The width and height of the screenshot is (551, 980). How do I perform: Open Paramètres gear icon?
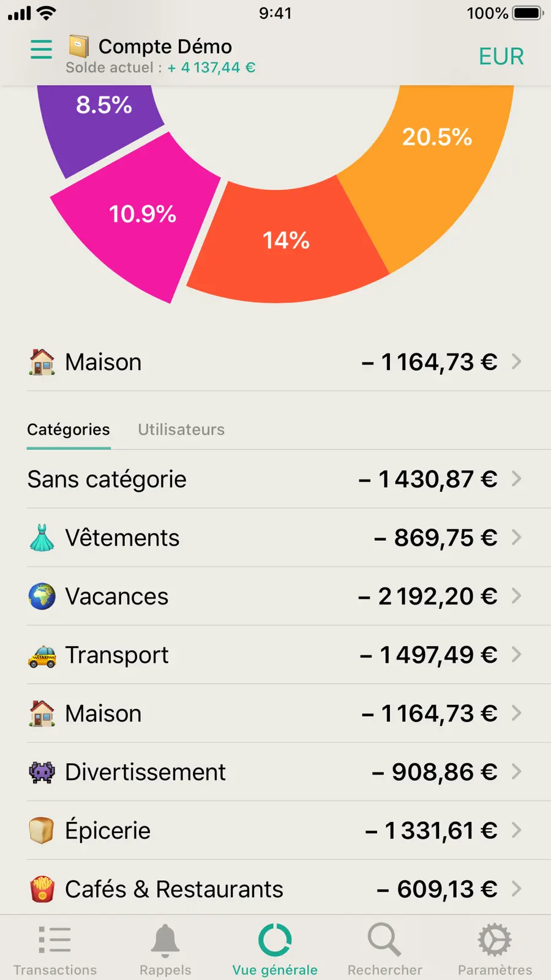[x=495, y=940]
